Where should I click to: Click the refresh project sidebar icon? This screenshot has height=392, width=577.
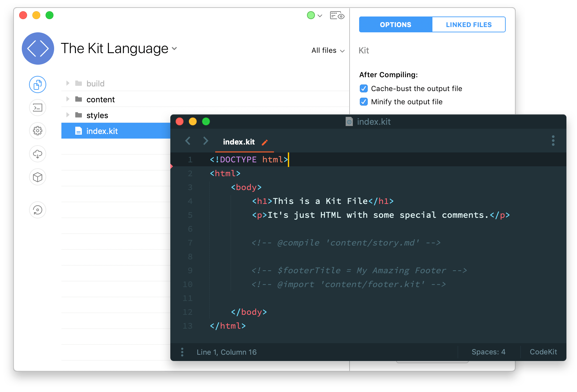38,210
